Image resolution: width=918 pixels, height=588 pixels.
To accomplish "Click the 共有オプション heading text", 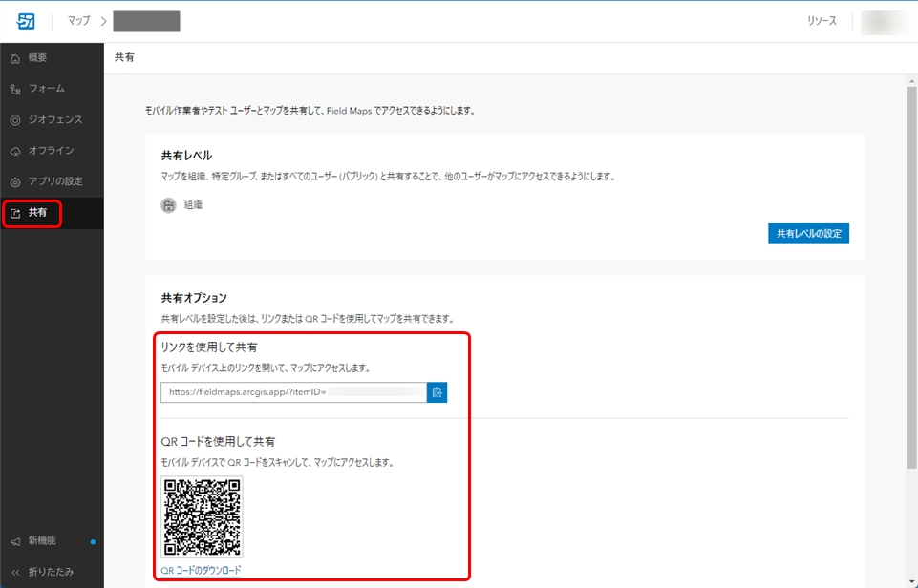I will point(194,298).
